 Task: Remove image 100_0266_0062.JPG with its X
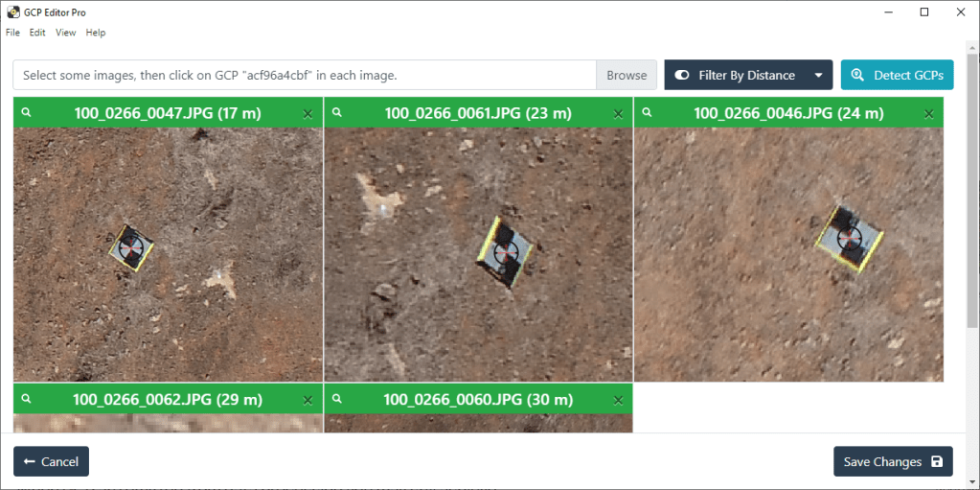pyautogui.click(x=308, y=400)
